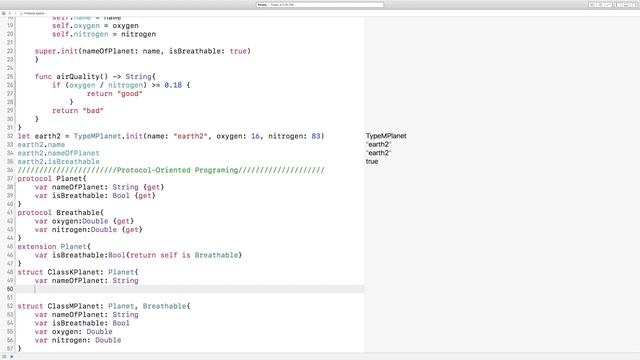Click the nitrogen value 83 on line 32
The width and height of the screenshot is (640, 360).
point(316,136)
